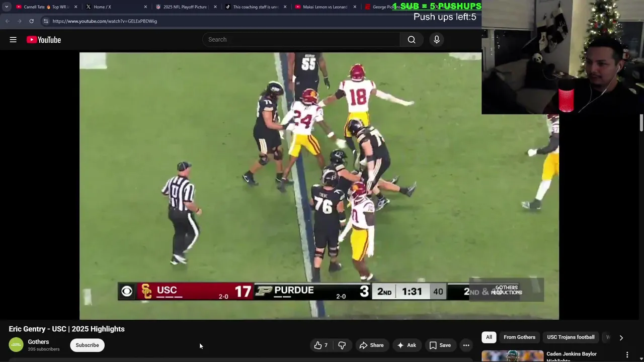644x362 pixels.
Task: Go to the YouTube home logo
Action: [44, 40]
